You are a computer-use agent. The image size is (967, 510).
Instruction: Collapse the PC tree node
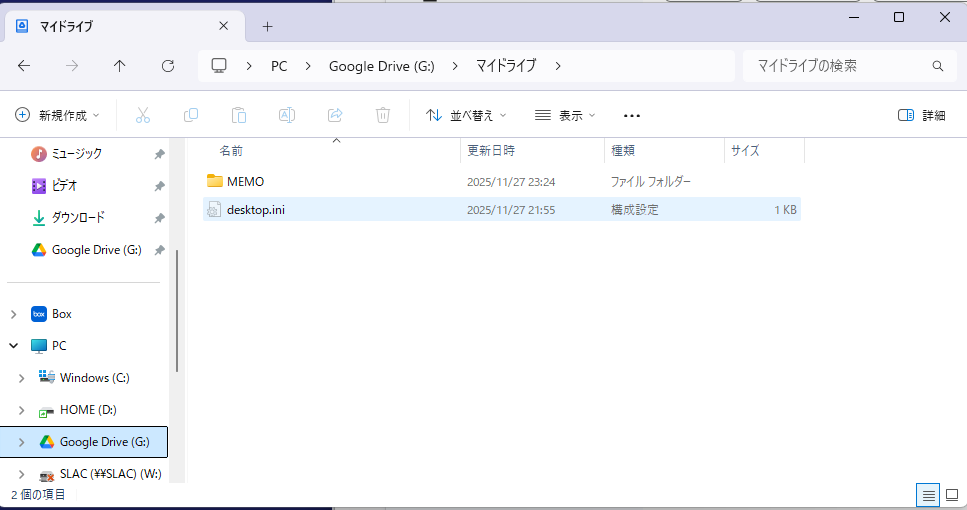pos(14,346)
